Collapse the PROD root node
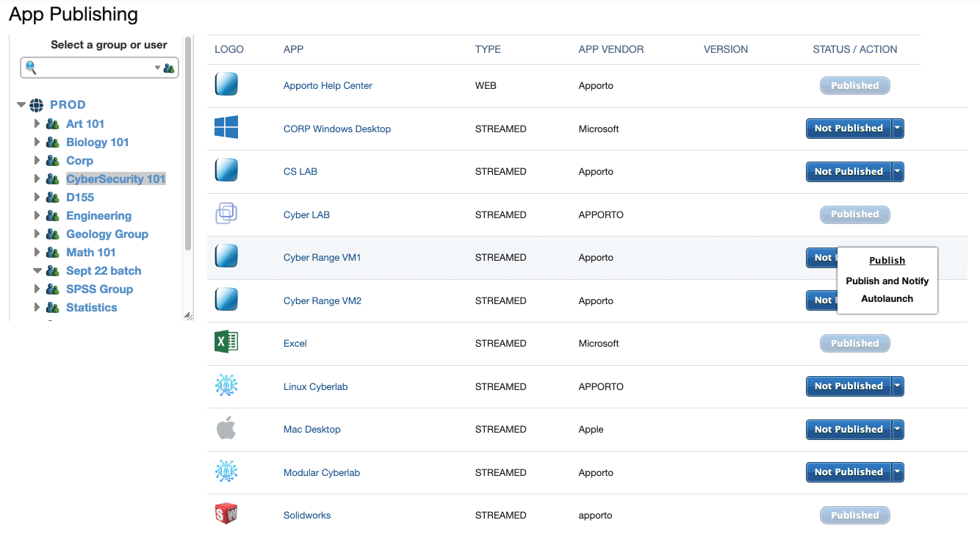This screenshot has height=534, width=980. [21, 105]
